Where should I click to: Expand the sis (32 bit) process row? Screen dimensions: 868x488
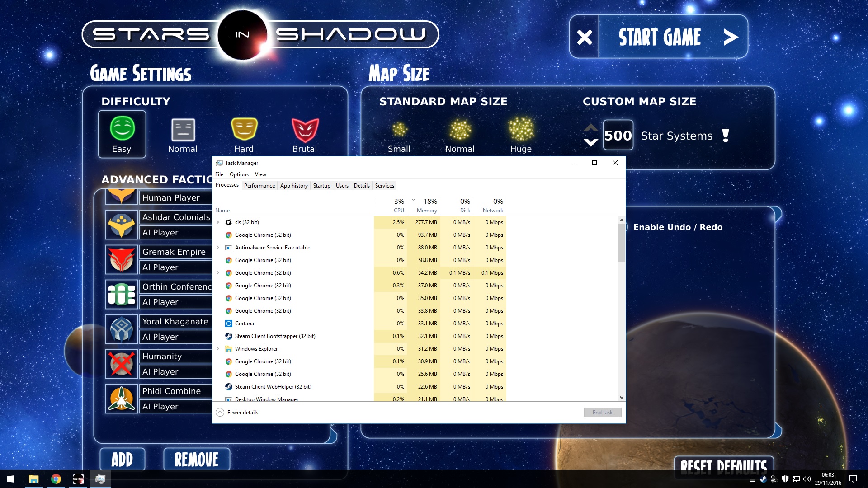point(218,222)
